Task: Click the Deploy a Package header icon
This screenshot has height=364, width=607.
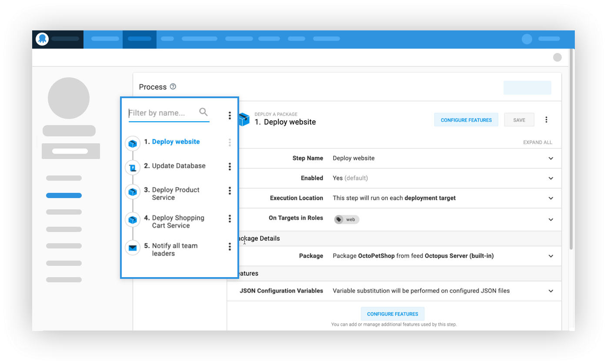Action: point(244,119)
